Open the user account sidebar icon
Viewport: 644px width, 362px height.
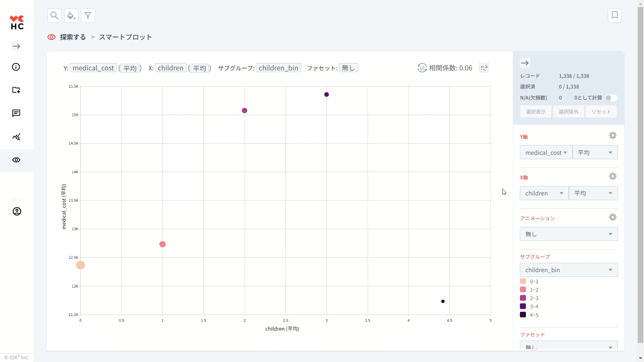17,212
